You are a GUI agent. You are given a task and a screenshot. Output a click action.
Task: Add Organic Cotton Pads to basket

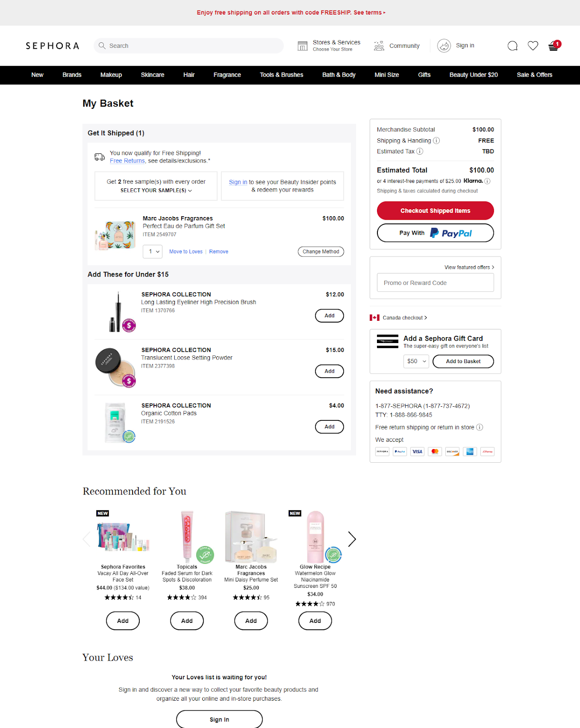click(329, 427)
